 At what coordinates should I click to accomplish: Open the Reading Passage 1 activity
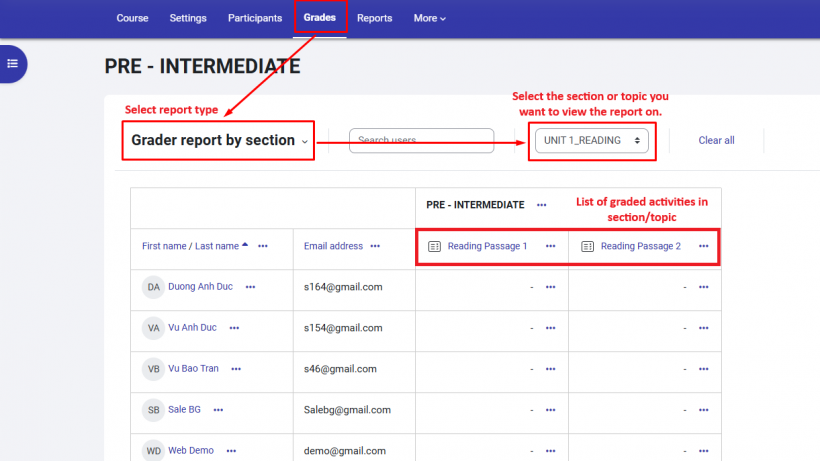[x=487, y=246]
